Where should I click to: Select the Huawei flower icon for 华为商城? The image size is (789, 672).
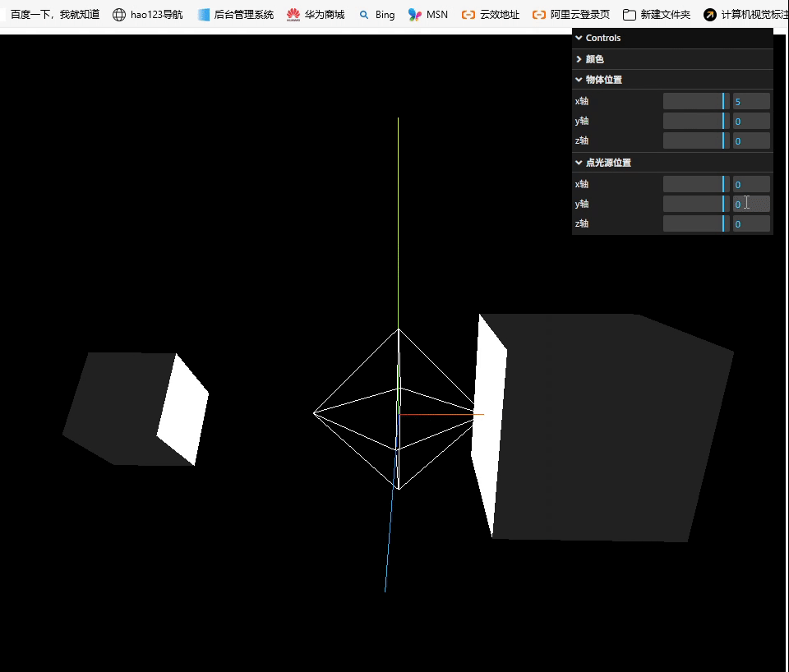[x=292, y=14]
